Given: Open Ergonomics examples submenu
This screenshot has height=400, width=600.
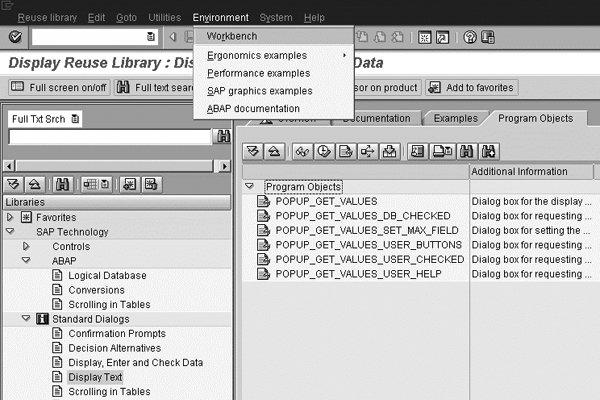Looking at the screenshot, I should pyautogui.click(x=257, y=55).
